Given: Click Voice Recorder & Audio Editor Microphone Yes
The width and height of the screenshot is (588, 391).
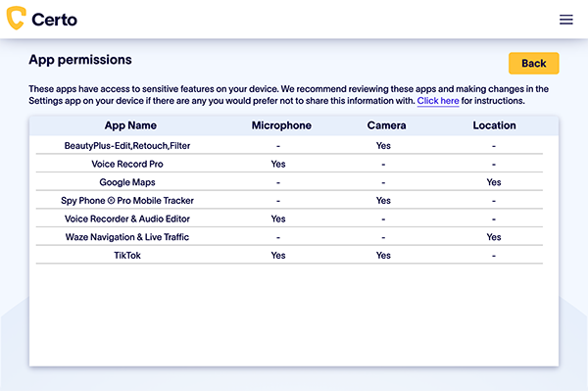Looking at the screenshot, I should (x=278, y=219).
